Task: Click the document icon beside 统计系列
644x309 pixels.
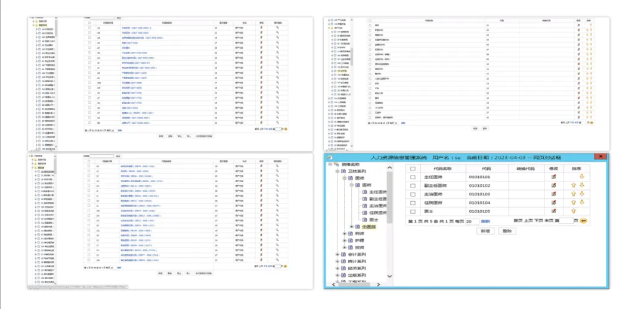Action: [343, 261]
